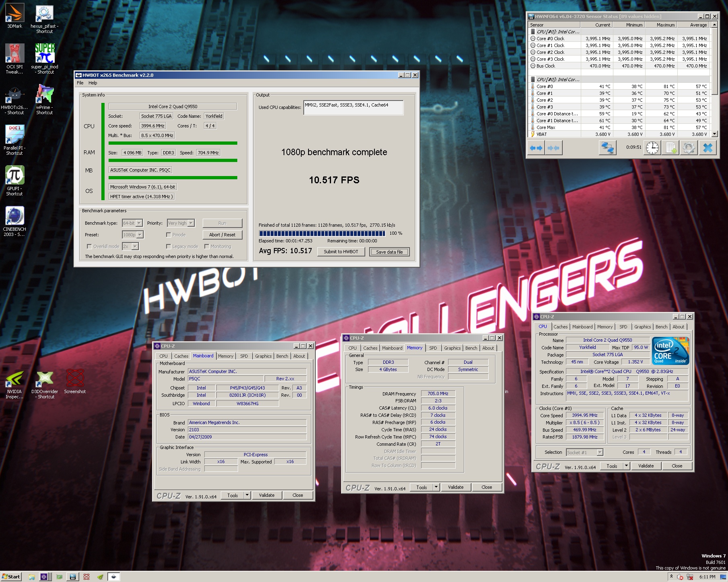Click the Average column header in HWiNFO
The height and width of the screenshot is (582, 728).
693,25
